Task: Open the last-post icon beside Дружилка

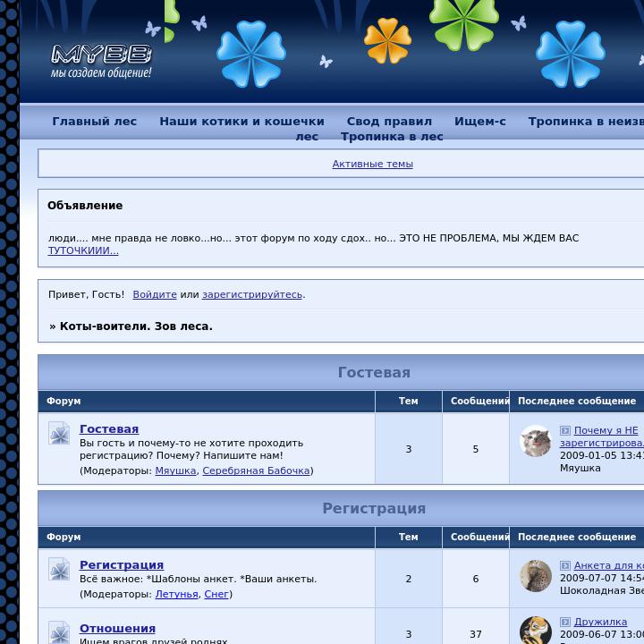Action: [x=565, y=623]
